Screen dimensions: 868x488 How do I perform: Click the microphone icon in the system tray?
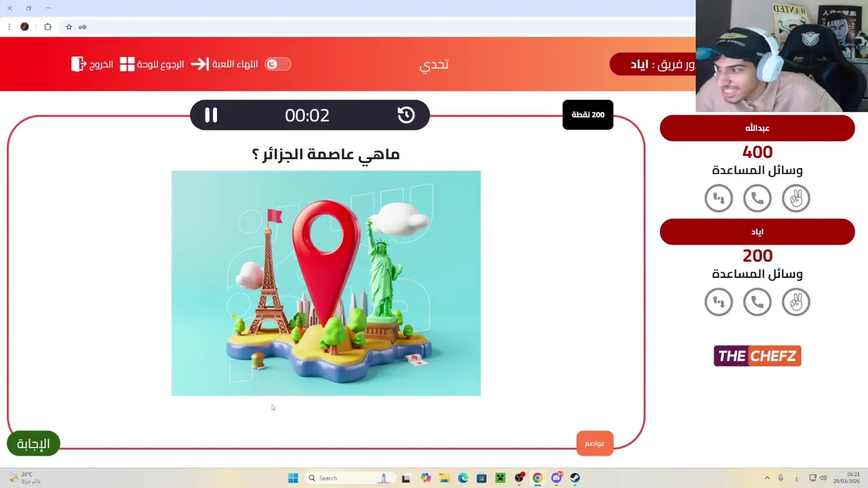click(x=781, y=478)
